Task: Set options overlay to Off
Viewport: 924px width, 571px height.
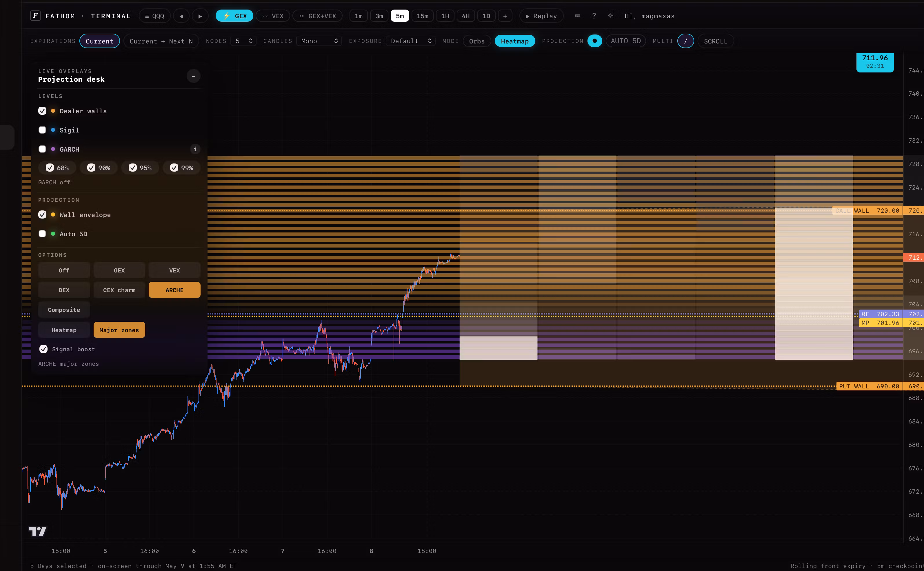Action: (x=64, y=270)
